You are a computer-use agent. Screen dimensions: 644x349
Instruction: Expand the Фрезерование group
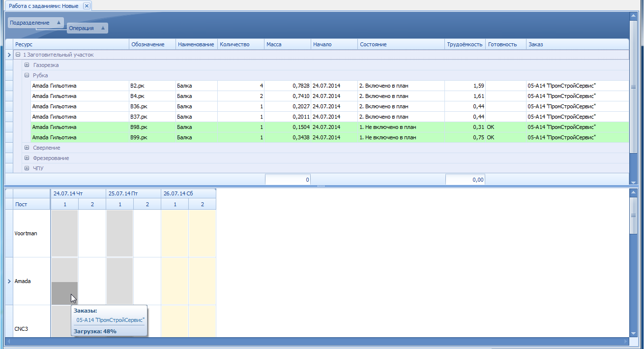tap(27, 158)
